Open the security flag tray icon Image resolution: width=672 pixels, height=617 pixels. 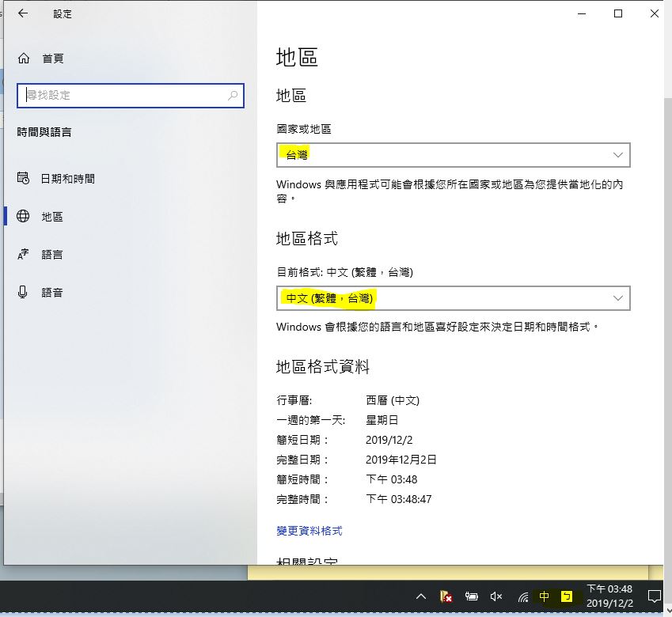tap(446, 596)
